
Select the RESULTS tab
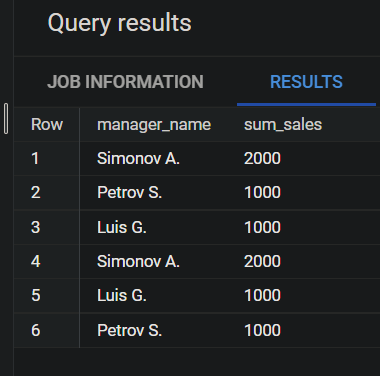[306, 82]
